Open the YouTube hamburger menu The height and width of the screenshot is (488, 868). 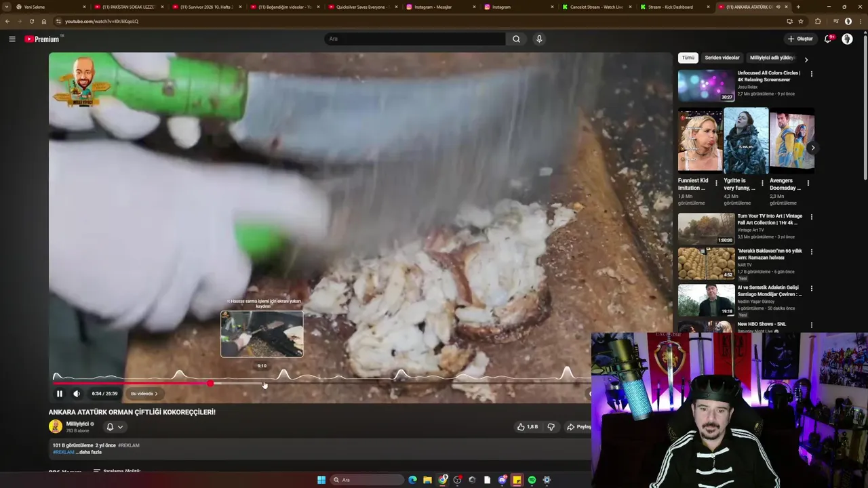(x=12, y=39)
